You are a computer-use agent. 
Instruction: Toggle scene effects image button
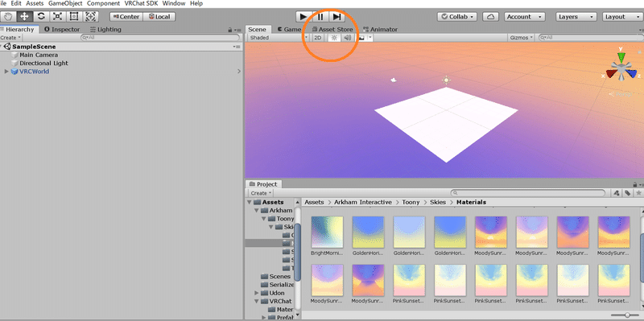(x=361, y=38)
